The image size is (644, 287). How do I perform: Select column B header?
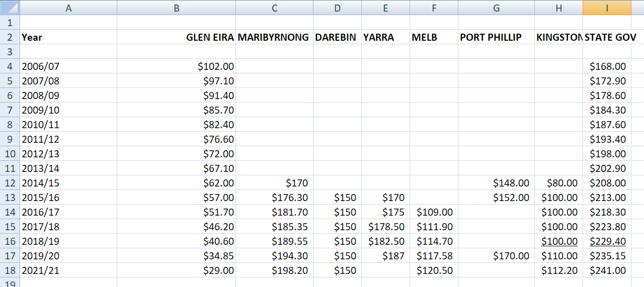tap(176, 8)
